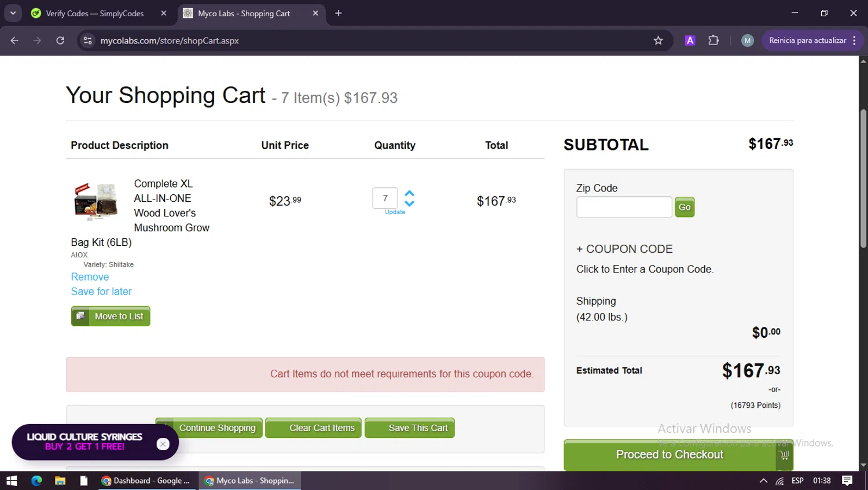The height and width of the screenshot is (490, 868).
Task: Click the Variety: Shiitake text
Action: tap(108, 264)
